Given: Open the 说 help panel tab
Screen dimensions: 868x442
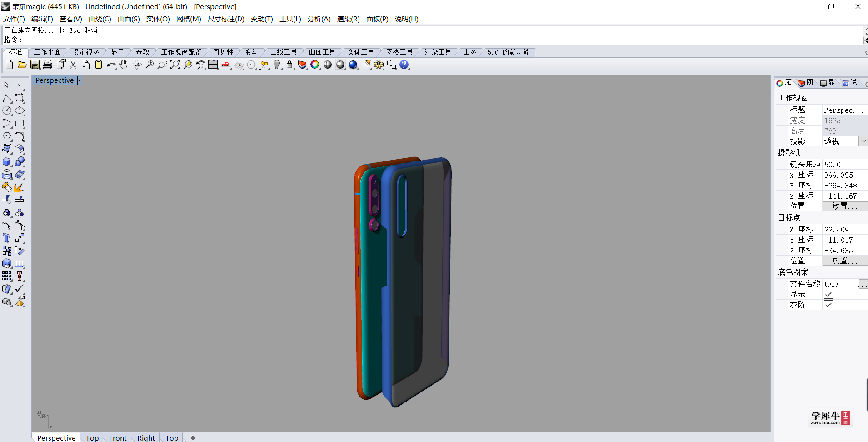Looking at the screenshot, I should click(849, 83).
